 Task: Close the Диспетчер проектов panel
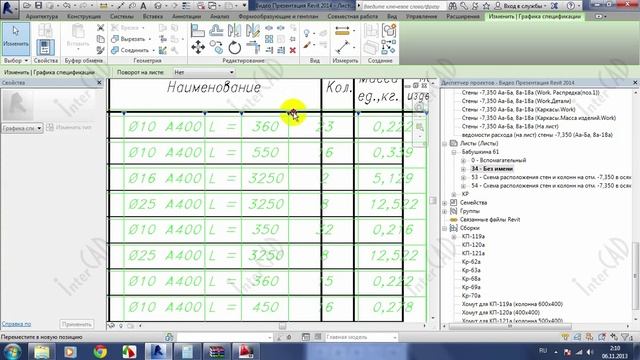[635, 82]
